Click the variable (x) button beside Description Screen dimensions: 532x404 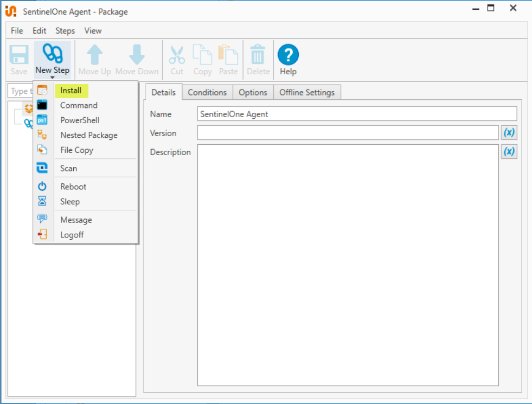(x=509, y=152)
